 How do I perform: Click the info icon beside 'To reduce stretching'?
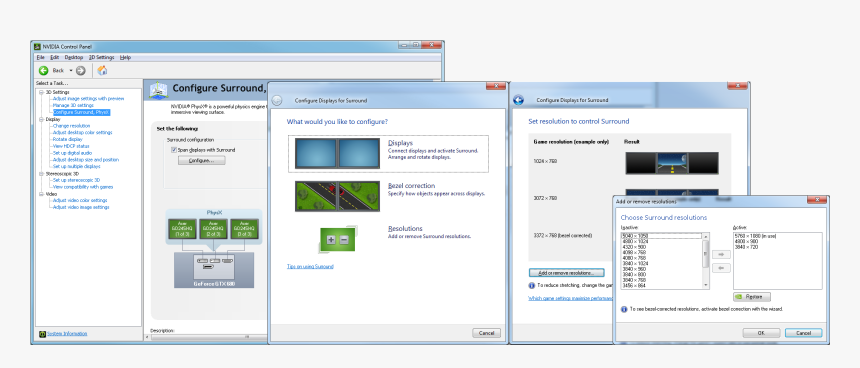tap(531, 285)
